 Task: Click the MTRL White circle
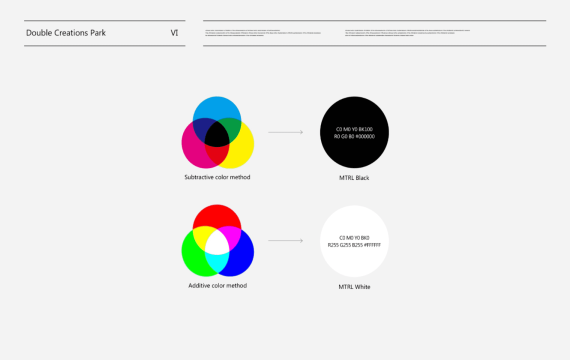[354, 241]
